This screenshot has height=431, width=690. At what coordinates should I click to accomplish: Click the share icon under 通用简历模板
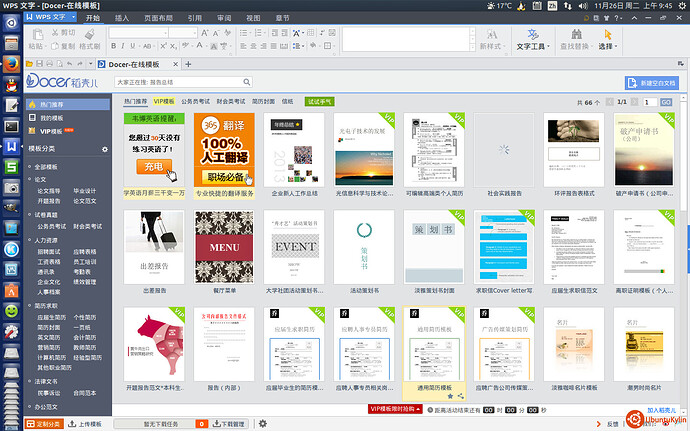coord(459,396)
